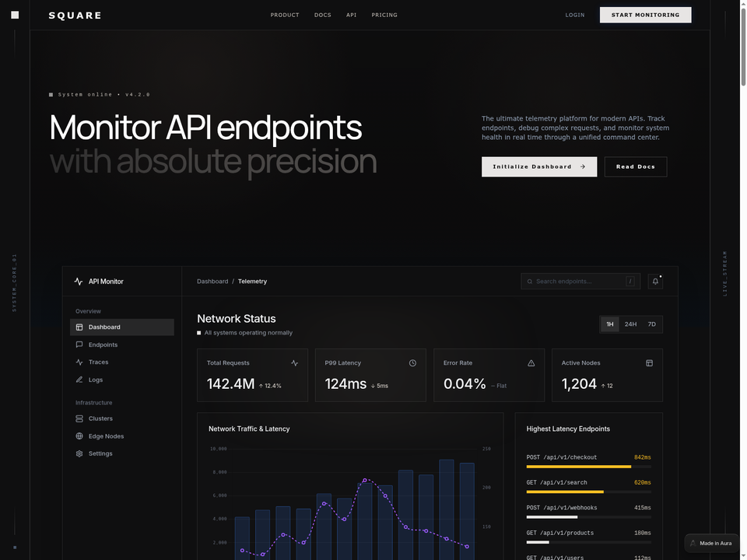Click the 12.4% requests change indicator

(270, 387)
